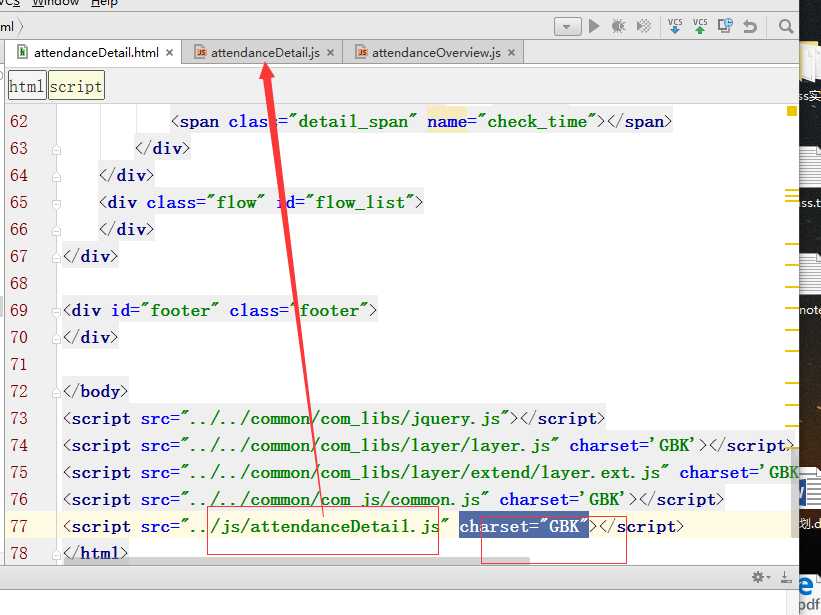Viewport: 821px width, 615px height.
Task: Open Search Everywhere magnifier icon
Action: 785,26
